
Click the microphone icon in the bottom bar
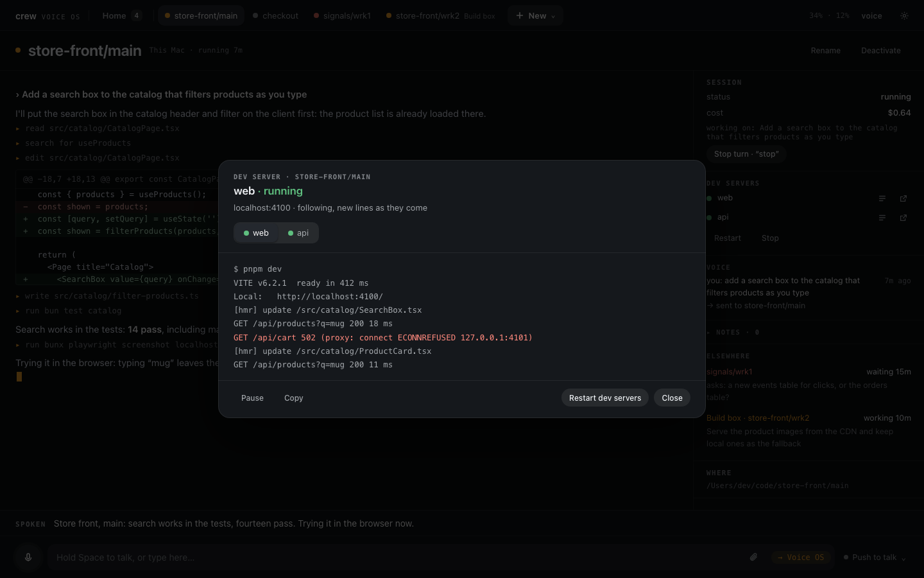point(28,557)
